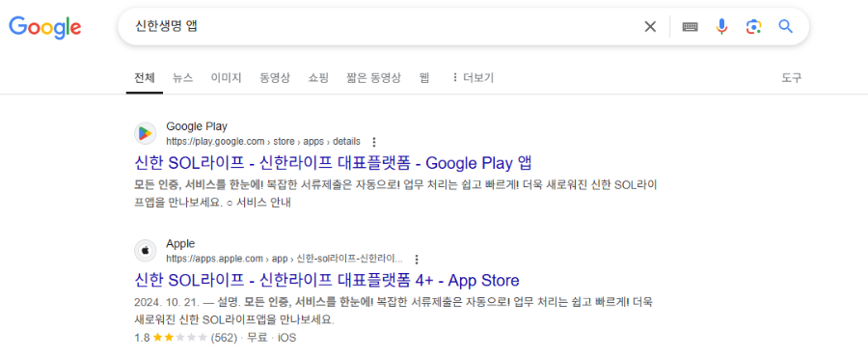Open the Google Play 신한 SOL라이프 result link
This screenshot has width=868, height=358.
pyautogui.click(x=333, y=162)
